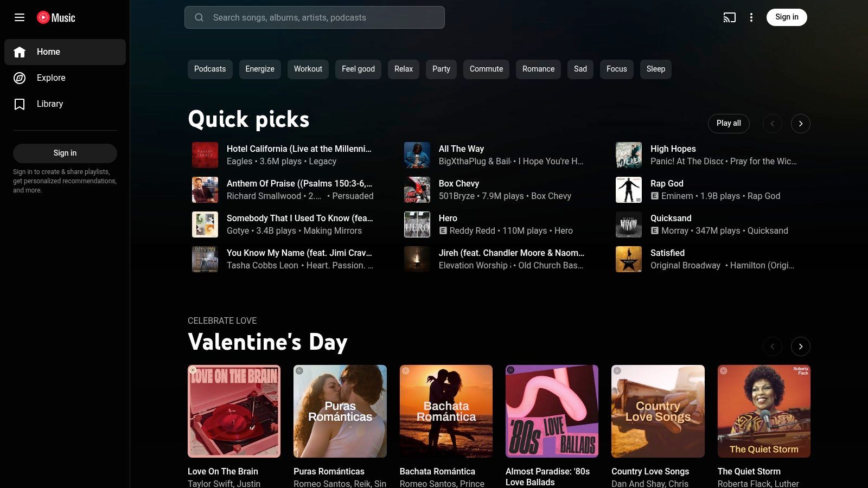Image resolution: width=868 pixels, height=488 pixels.
Task: Advance Quick picks with the right chevron
Action: tap(801, 123)
